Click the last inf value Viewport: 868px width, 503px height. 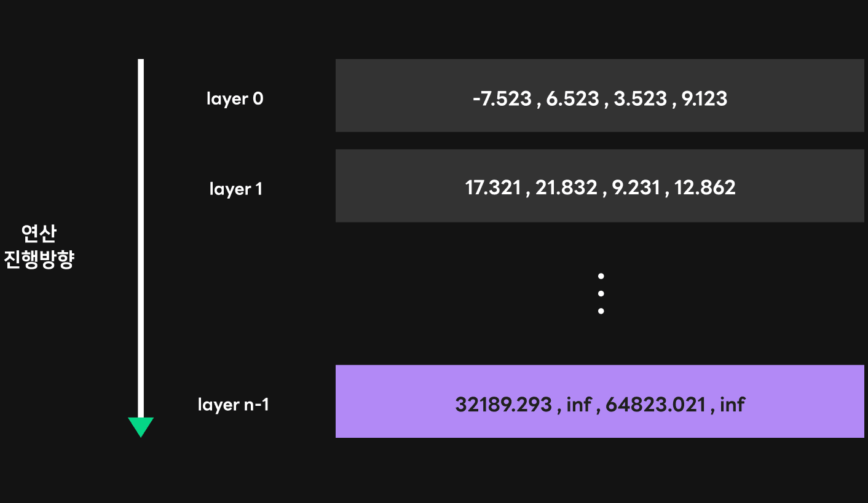coord(732,404)
